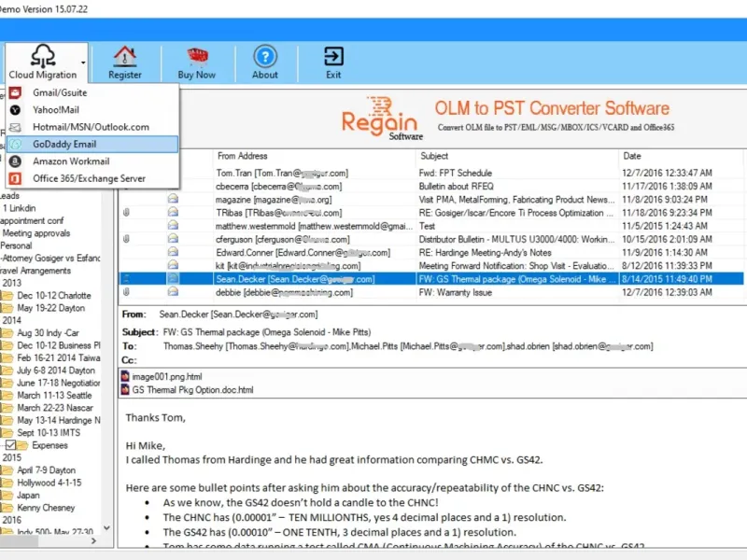
Task: Click the FW: Warranty Issue subject
Action: 455,292
